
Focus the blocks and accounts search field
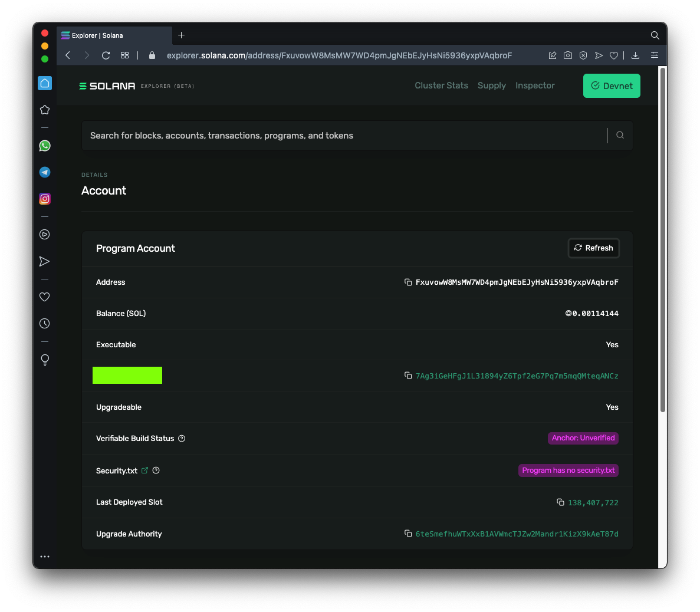(345, 136)
